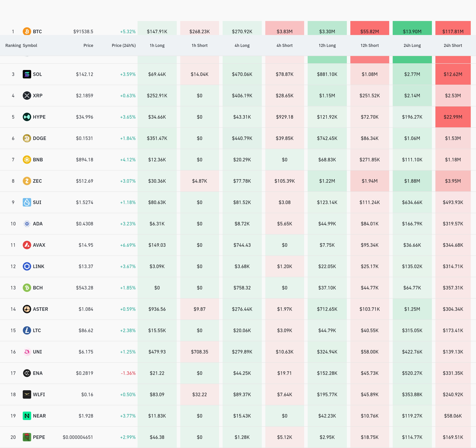The image size is (476, 448).
Task: Click the PEPE frog icon
Action: [x=27, y=437]
